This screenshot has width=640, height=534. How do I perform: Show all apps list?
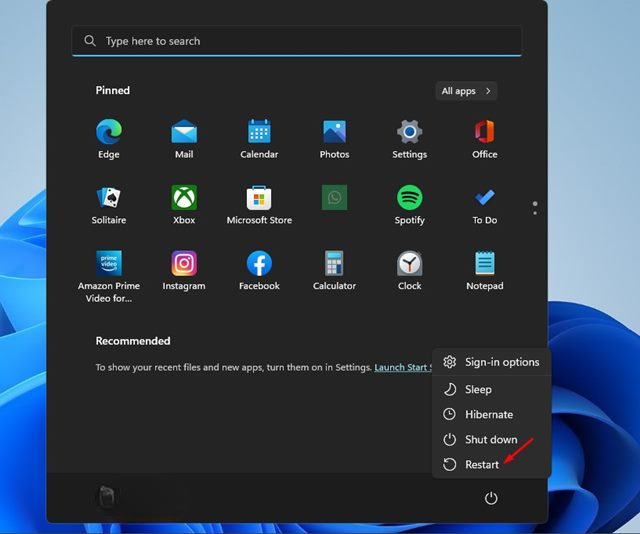[x=466, y=91]
